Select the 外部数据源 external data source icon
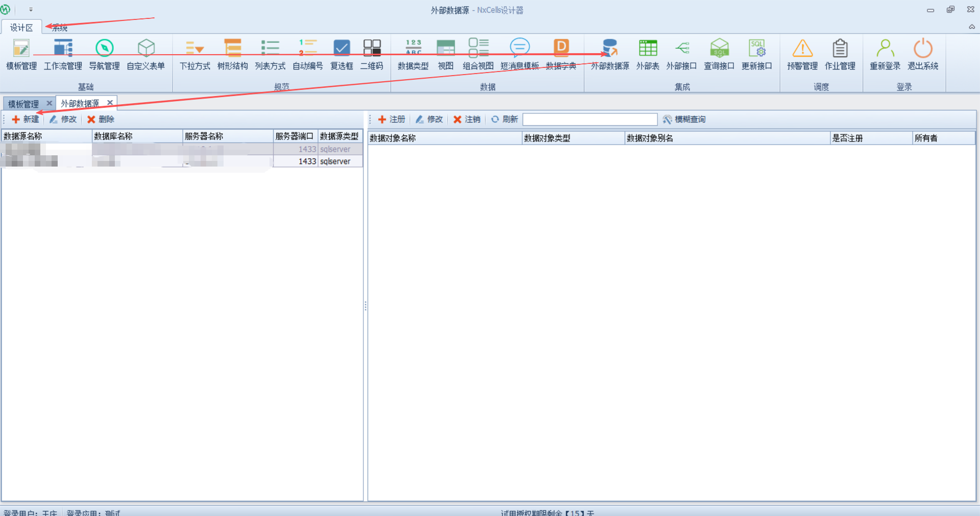This screenshot has height=516, width=980. coord(610,54)
